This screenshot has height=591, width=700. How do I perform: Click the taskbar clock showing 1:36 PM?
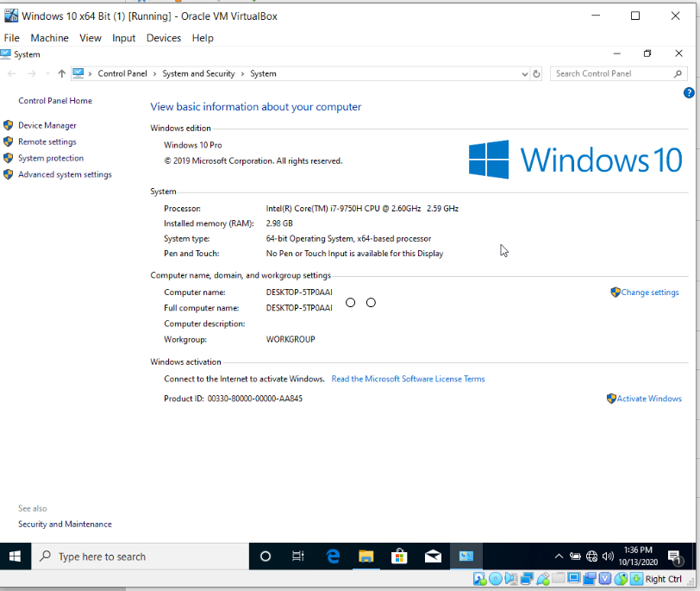(638, 556)
